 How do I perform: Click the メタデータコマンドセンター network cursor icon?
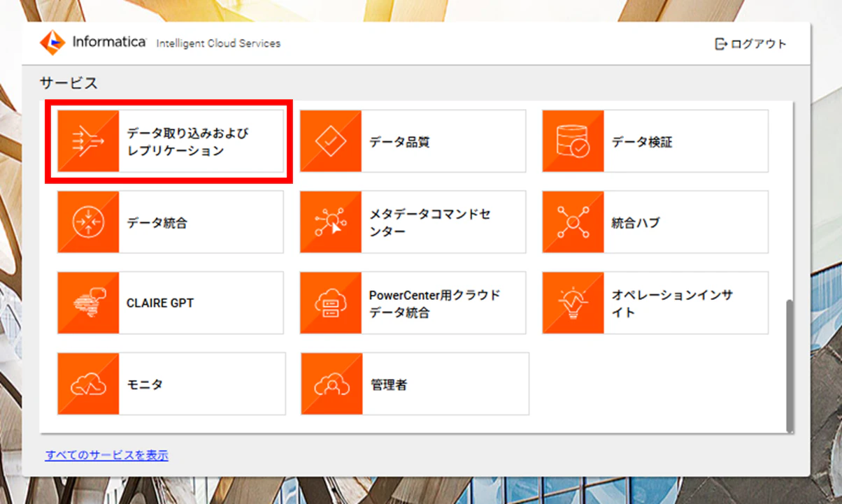point(331,222)
